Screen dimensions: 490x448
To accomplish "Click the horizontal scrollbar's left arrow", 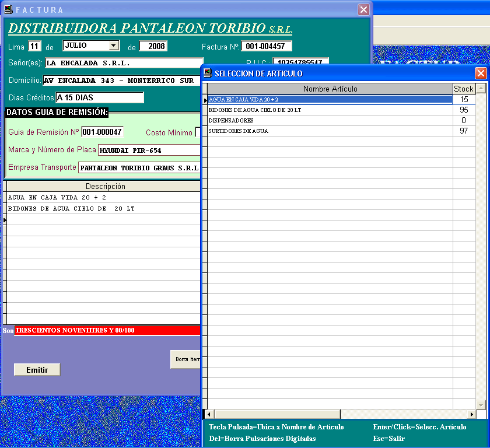I will tap(210, 414).
